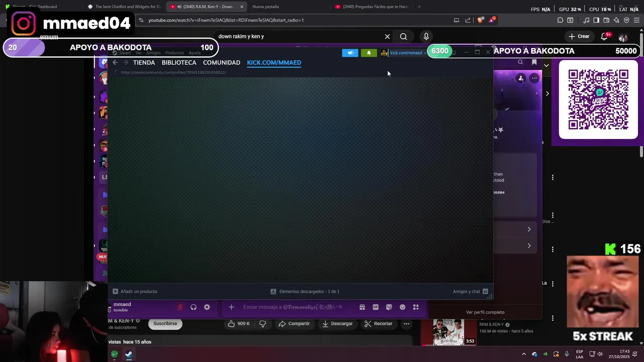The image size is (644, 362).
Task: Open the Ver menu in Steam
Action: [138, 53]
